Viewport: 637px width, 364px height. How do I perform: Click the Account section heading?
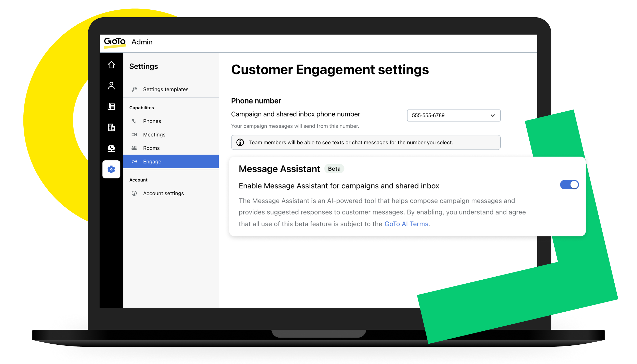tap(138, 180)
